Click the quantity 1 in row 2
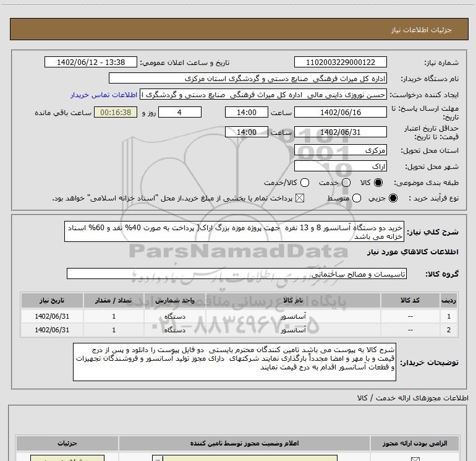The image size is (476, 461). click(x=114, y=330)
